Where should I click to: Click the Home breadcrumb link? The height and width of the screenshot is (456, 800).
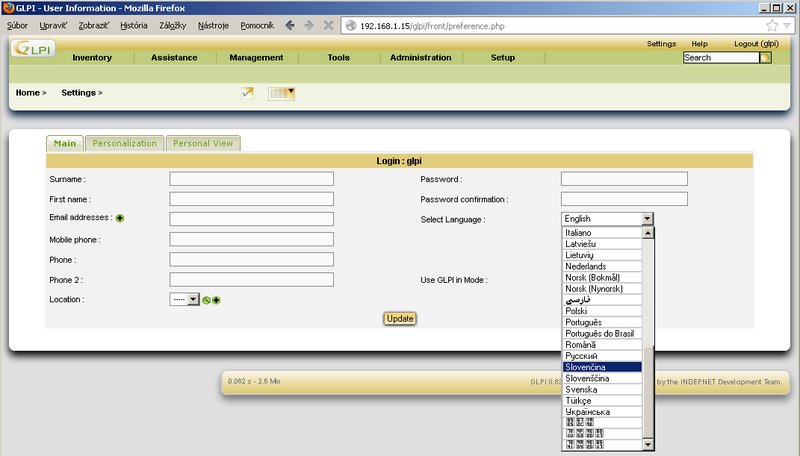pyautogui.click(x=28, y=93)
